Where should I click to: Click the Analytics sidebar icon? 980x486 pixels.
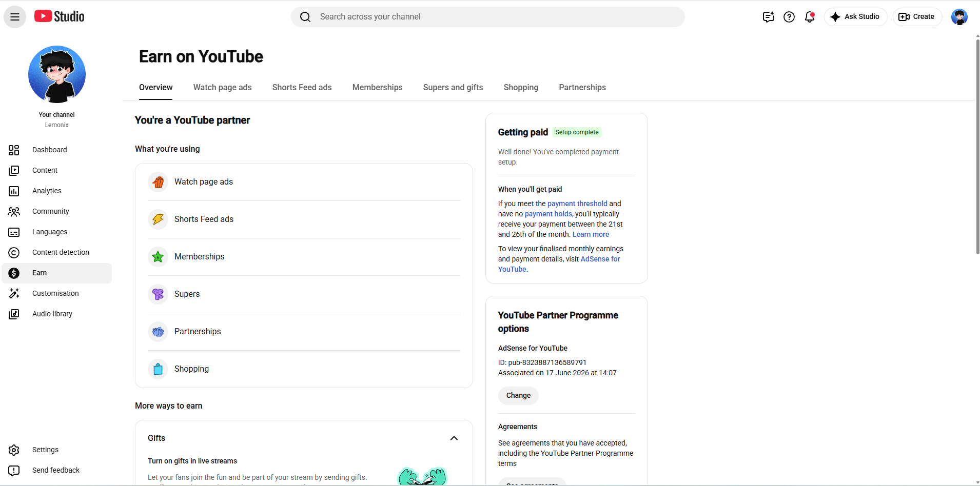coord(14,191)
